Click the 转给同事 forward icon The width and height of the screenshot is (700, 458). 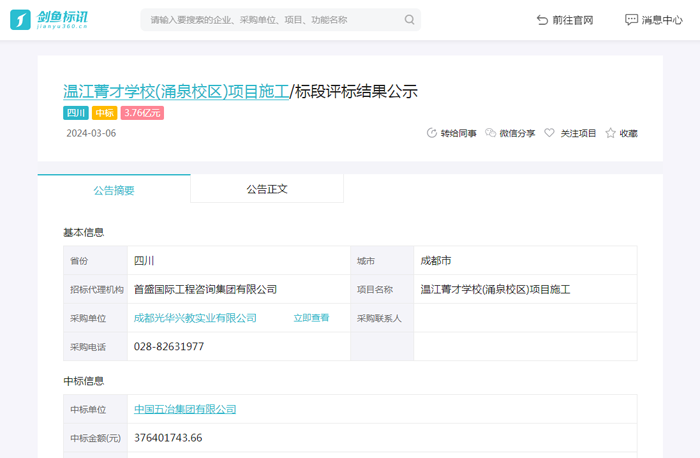pos(432,133)
